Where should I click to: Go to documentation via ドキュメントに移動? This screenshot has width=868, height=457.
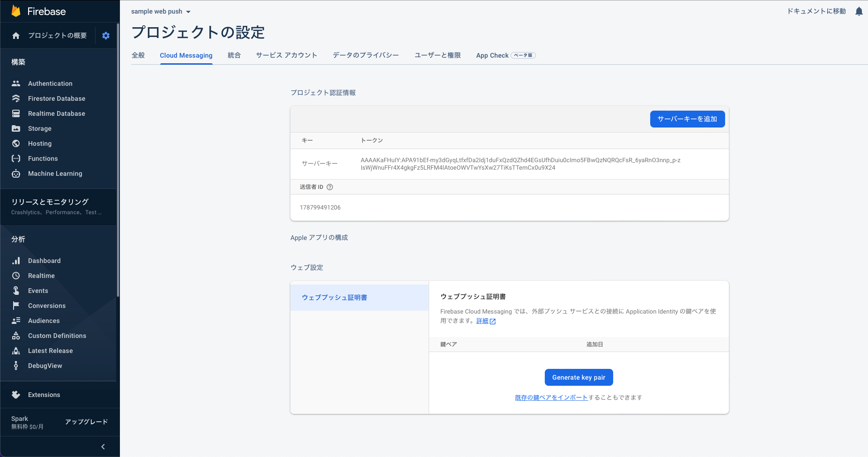(816, 11)
